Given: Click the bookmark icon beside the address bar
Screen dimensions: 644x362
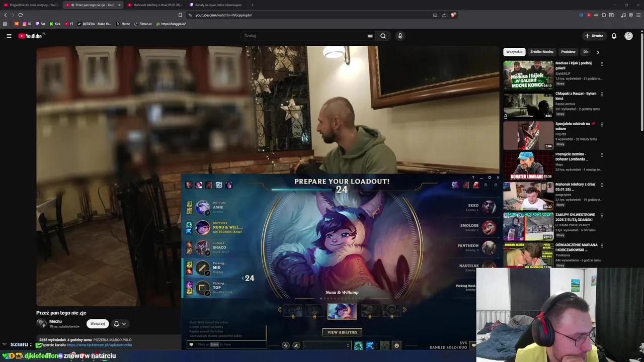Looking at the screenshot, I should [x=180, y=15].
